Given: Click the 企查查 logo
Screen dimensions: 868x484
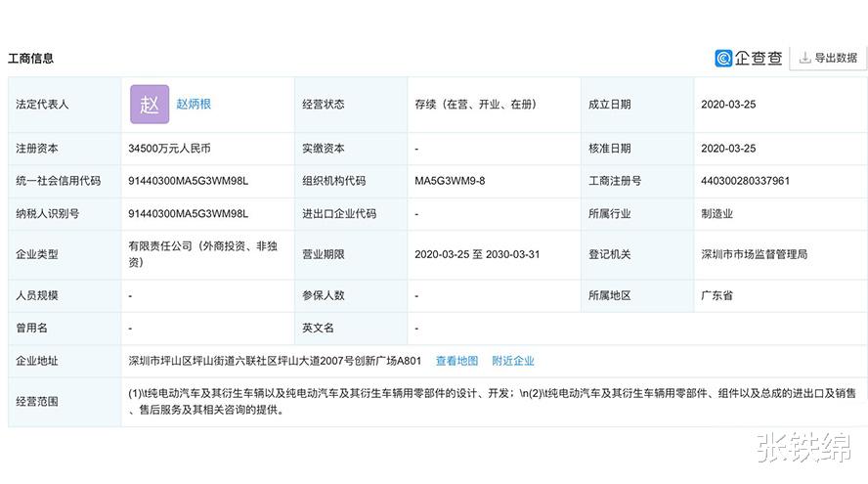Looking at the screenshot, I should pyautogui.click(x=749, y=58).
